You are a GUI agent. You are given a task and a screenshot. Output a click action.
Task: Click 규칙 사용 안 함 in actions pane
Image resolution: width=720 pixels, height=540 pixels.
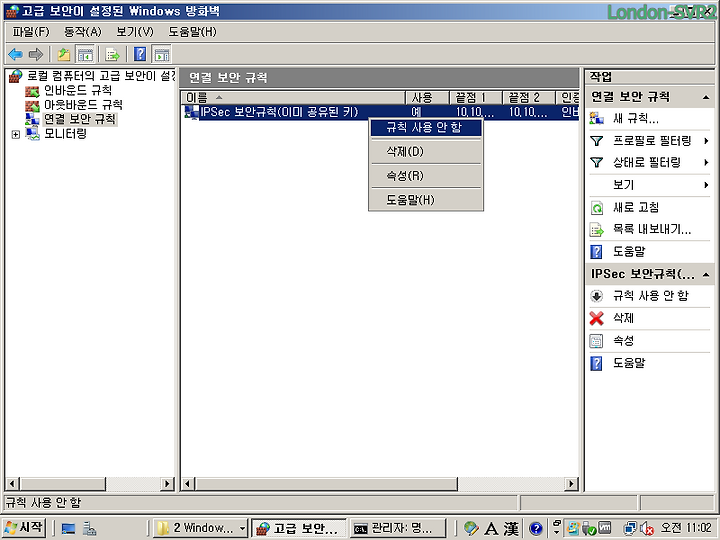(651, 296)
